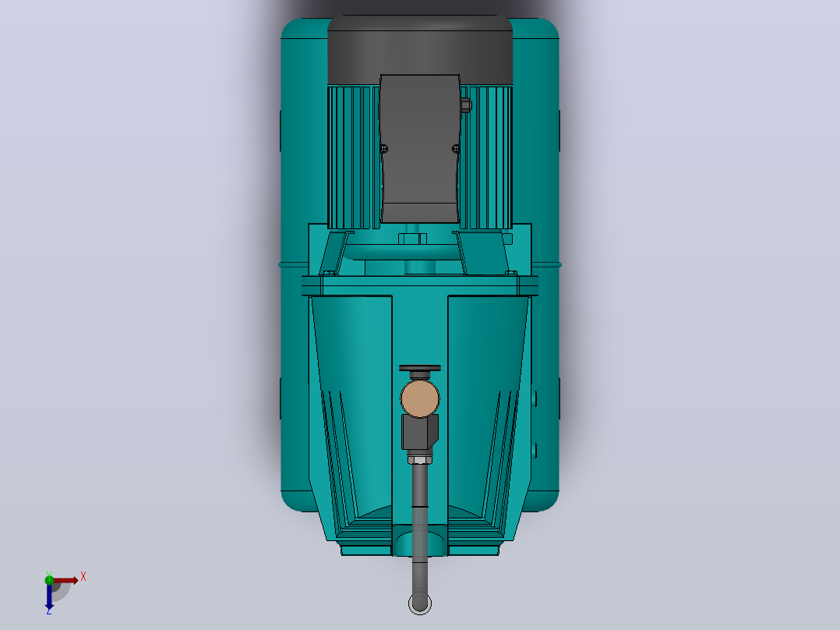
Task: Select the black motor fan cover at top
Action: 420,50
